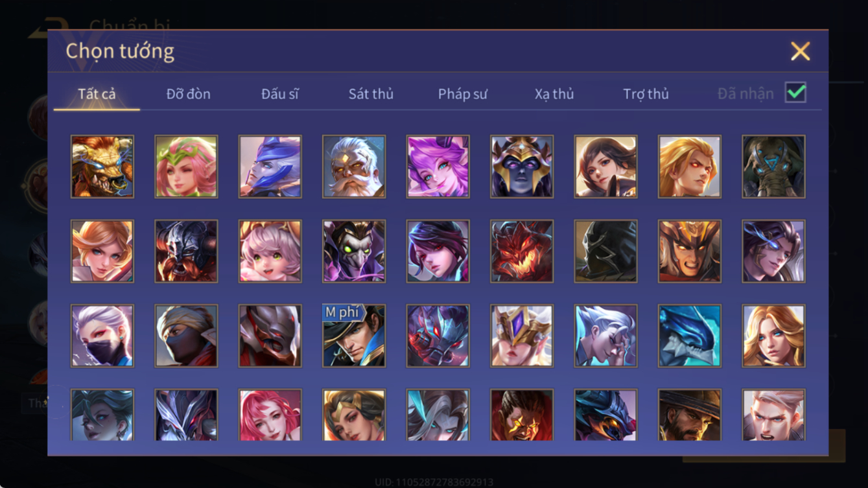
Task: Switch to the "Đỡ đòn" tab
Action: 188,94
